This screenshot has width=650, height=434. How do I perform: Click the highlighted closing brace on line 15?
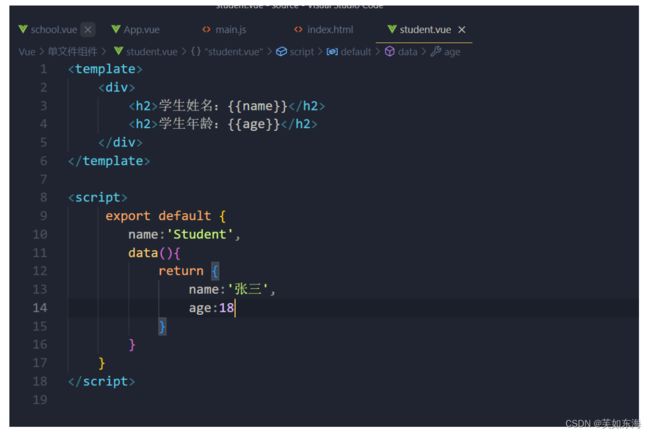[x=162, y=327]
